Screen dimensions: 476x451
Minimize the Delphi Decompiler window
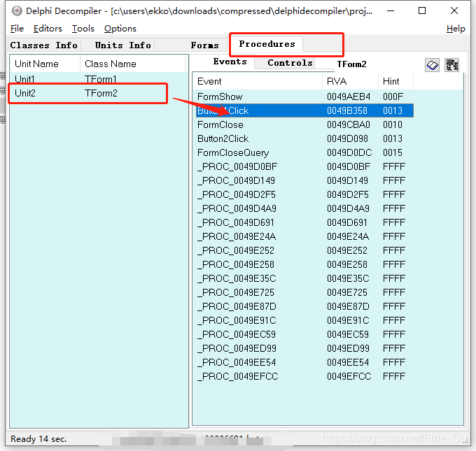[391, 11]
